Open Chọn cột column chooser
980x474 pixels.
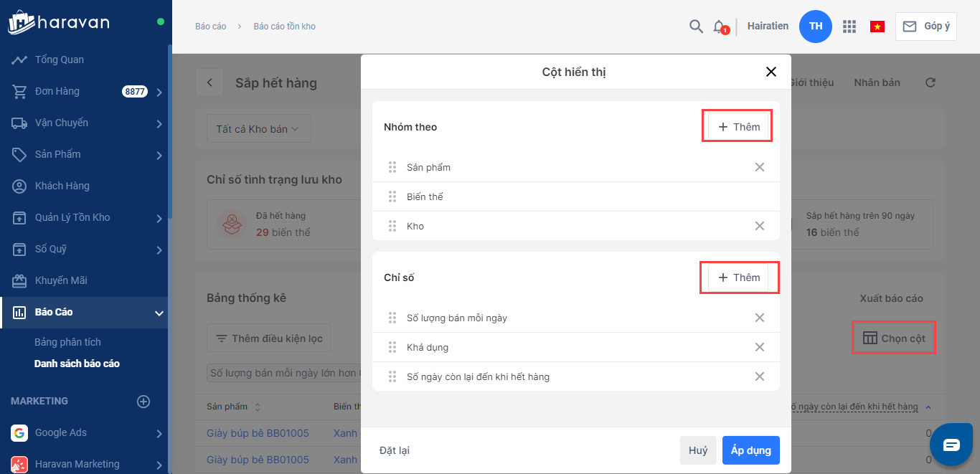[894, 338]
